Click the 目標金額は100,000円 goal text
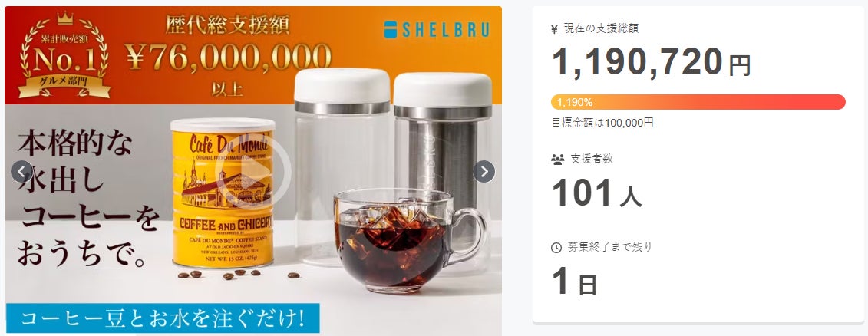 tap(602, 123)
